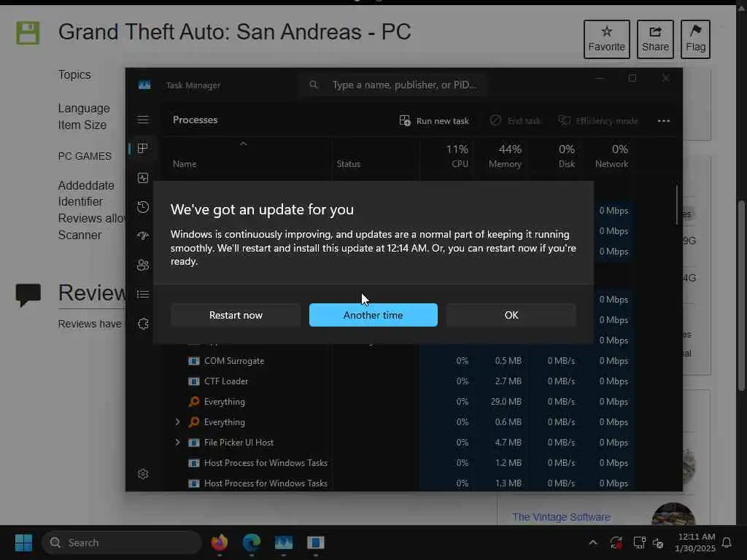Collapse column sort arrow above Name
The height and width of the screenshot is (560, 747).
(244, 144)
